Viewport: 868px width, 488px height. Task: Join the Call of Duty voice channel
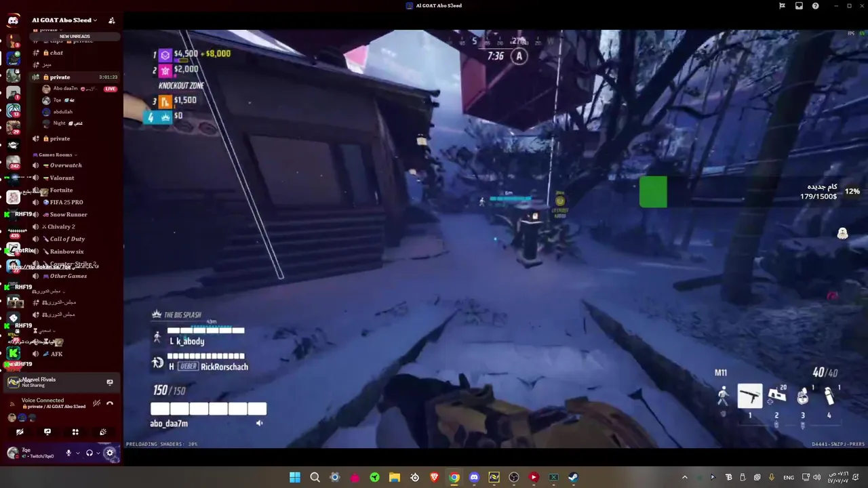point(75,239)
